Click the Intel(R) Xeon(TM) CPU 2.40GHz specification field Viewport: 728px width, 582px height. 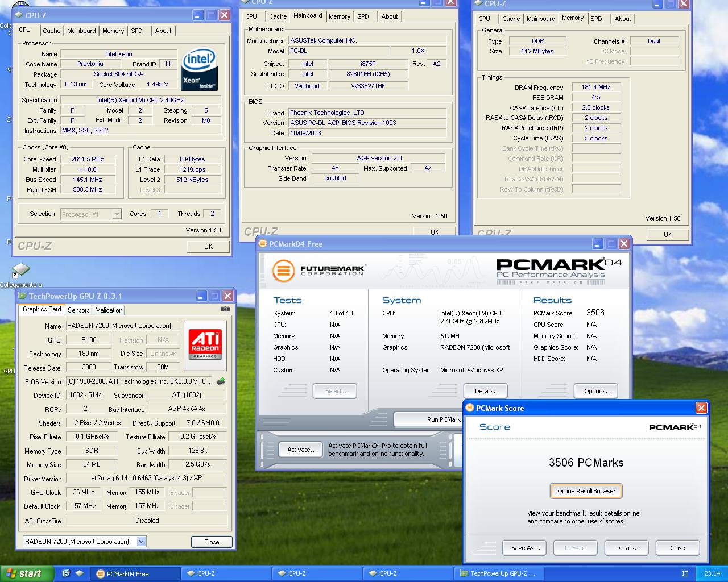pos(141,100)
